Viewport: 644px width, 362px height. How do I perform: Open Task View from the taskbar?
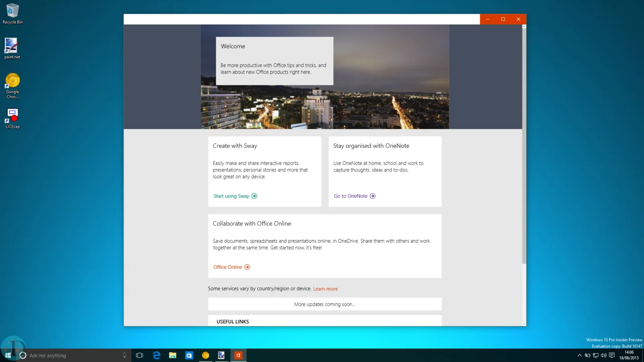coord(140,355)
